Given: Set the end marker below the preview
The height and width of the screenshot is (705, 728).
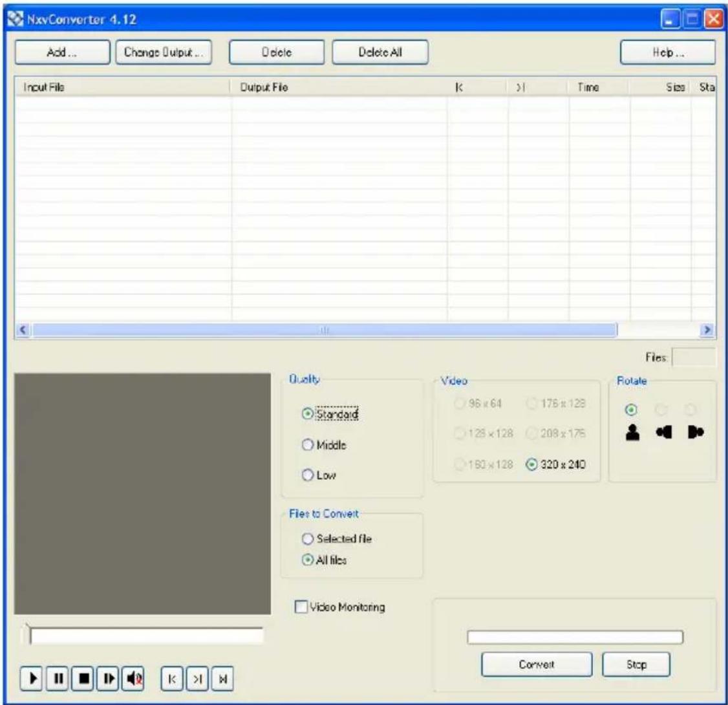Looking at the screenshot, I should (197, 679).
